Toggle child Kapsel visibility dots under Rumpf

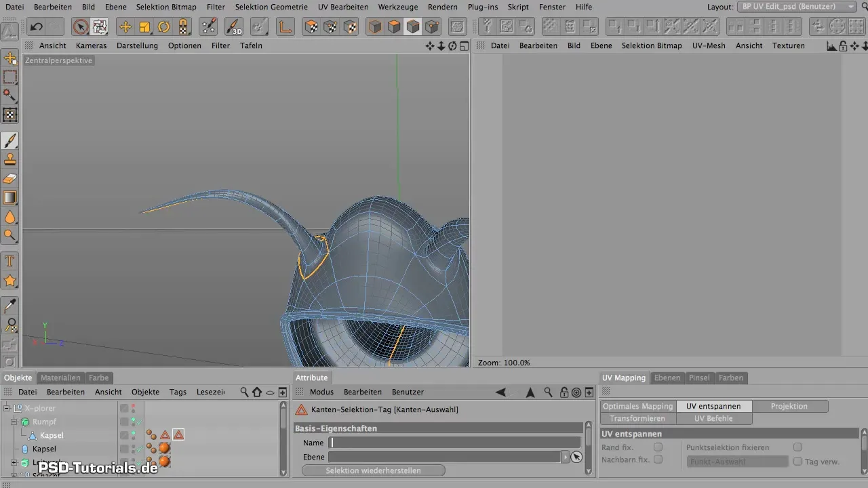134,435
